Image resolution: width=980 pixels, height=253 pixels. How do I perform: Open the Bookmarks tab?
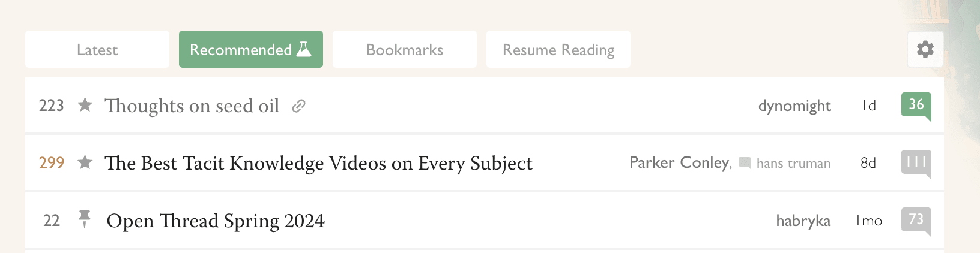coord(405,49)
